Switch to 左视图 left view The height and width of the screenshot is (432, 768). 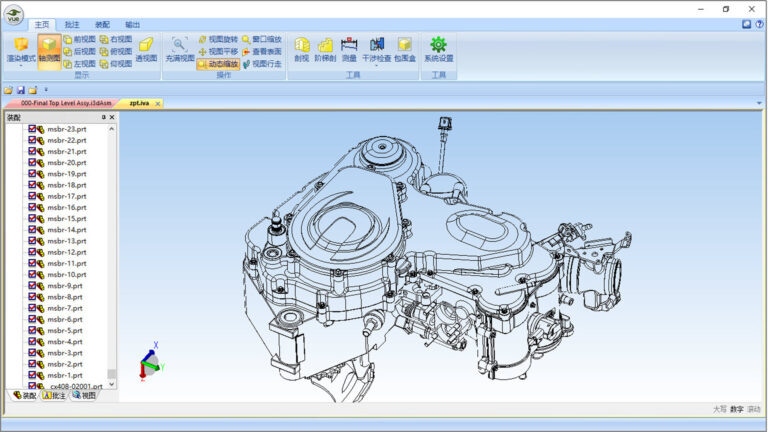point(80,64)
